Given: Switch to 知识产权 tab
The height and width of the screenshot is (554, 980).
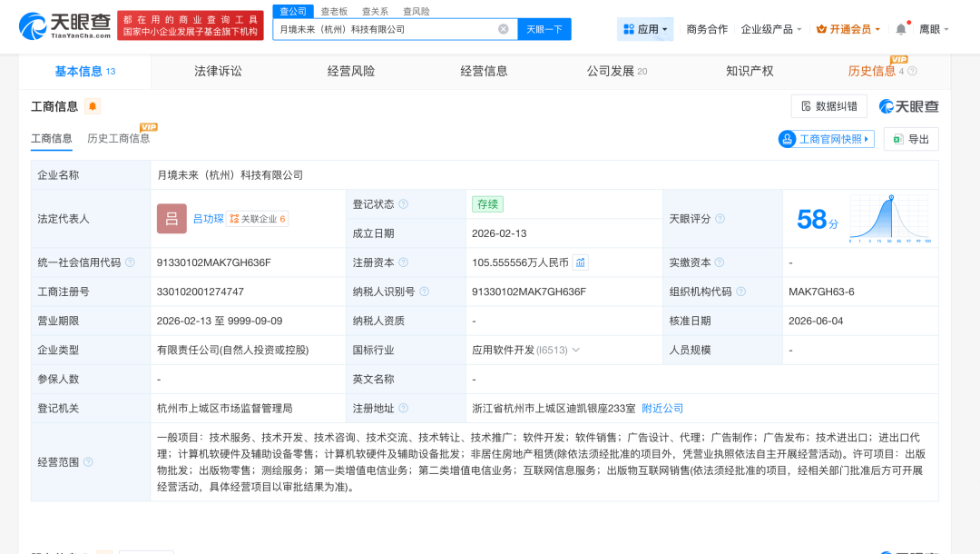Looking at the screenshot, I should coord(750,71).
